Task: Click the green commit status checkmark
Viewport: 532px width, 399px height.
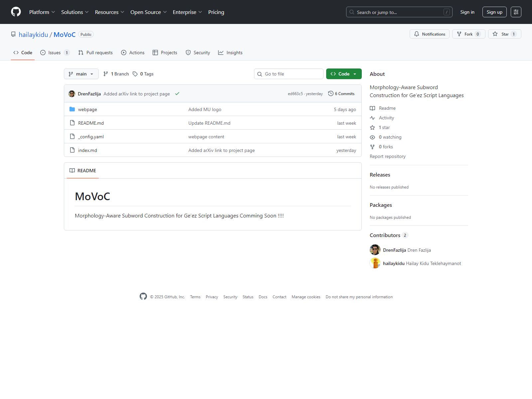Action: (x=177, y=94)
